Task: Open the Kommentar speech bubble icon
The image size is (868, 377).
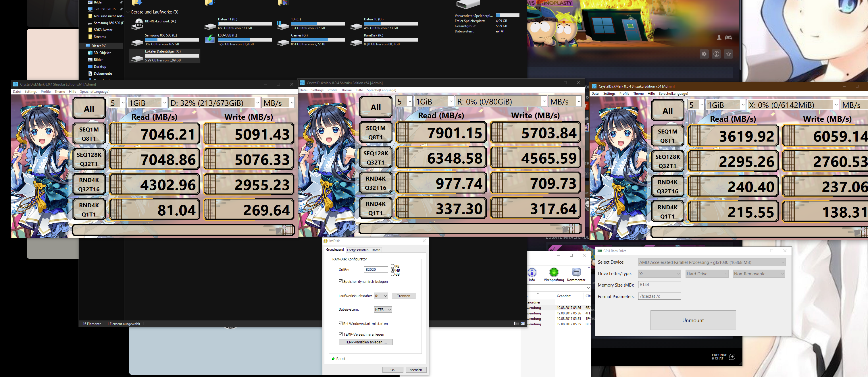Action: pyautogui.click(x=576, y=272)
